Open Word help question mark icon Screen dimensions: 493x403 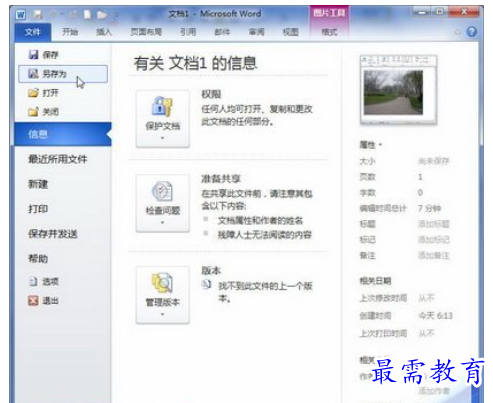pos(472,32)
